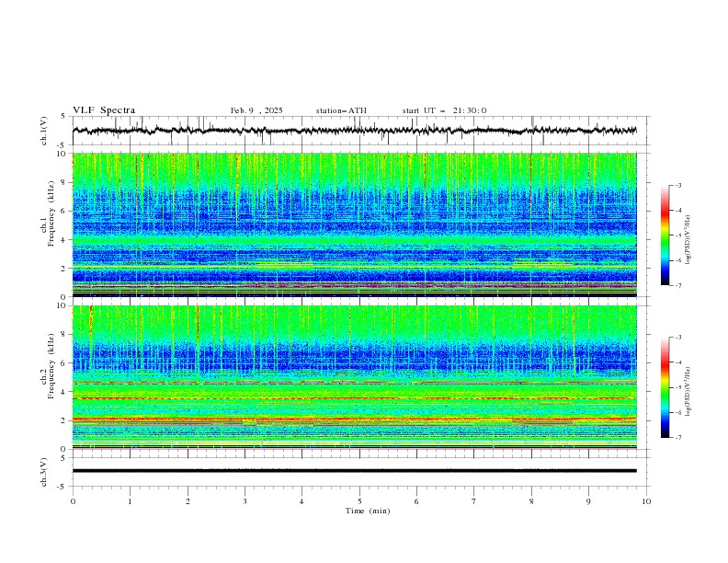Click the "-7" label on ch.1 colorbar
This screenshot has height=563, width=728.
point(677,285)
